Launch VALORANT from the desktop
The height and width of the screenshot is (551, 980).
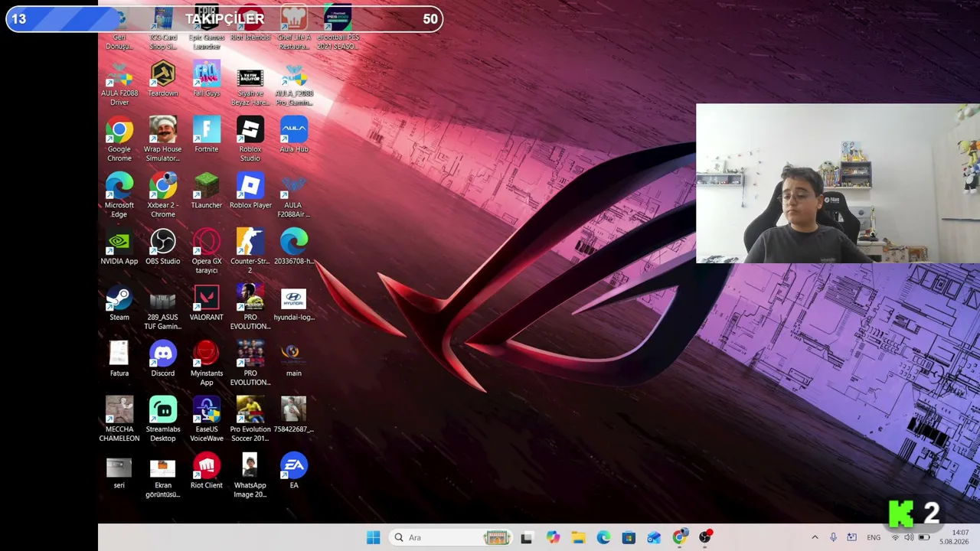(206, 303)
